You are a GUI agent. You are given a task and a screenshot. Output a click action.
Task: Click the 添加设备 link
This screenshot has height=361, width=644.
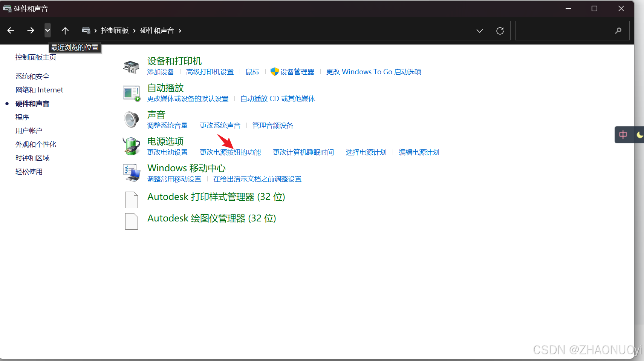click(x=161, y=72)
